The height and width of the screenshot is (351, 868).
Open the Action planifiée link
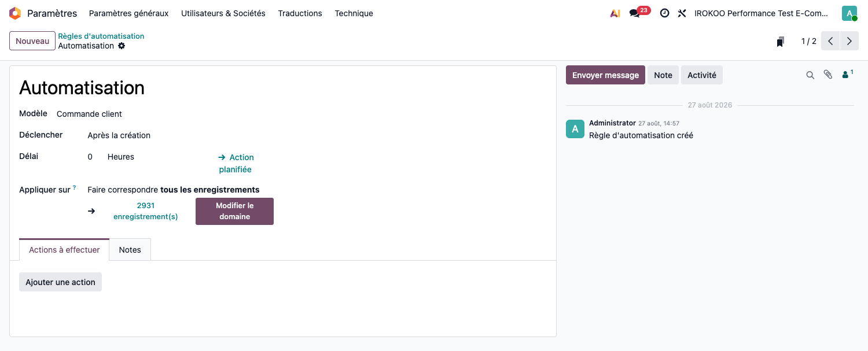(236, 163)
